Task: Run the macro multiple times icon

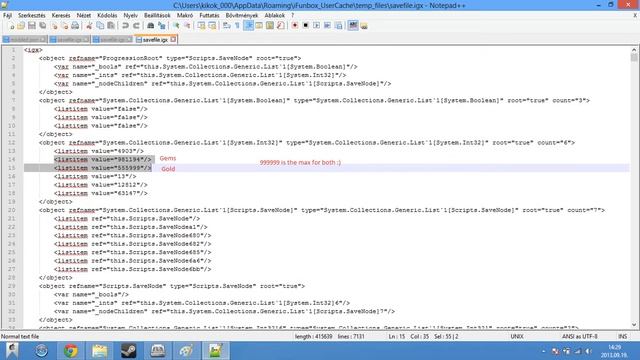Action: coord(327,26)
